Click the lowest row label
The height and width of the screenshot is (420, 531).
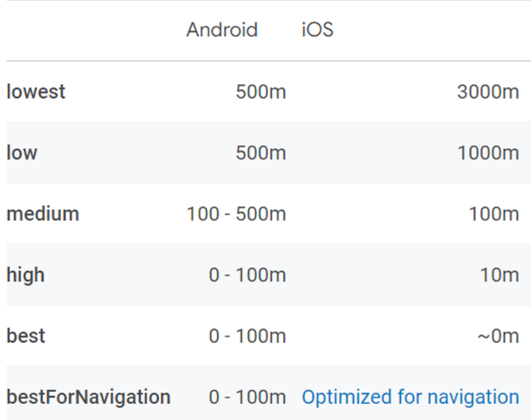click(36, 92)
